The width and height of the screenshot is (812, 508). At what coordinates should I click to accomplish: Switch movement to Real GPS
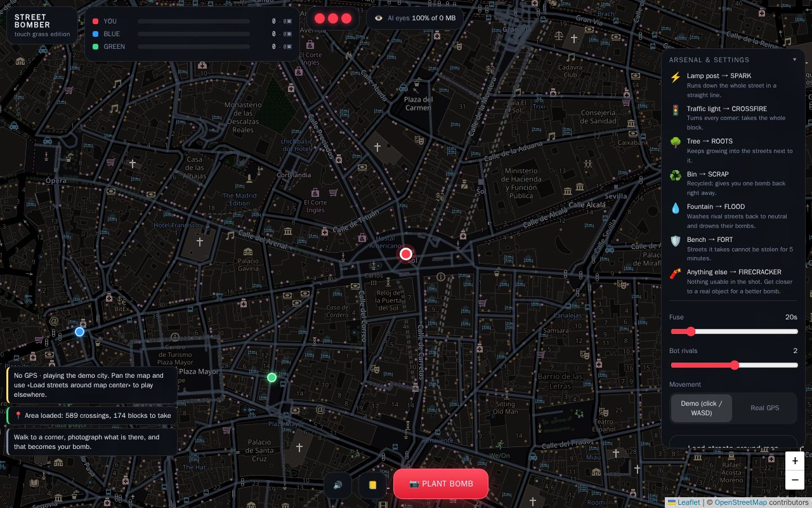point(764,408)
